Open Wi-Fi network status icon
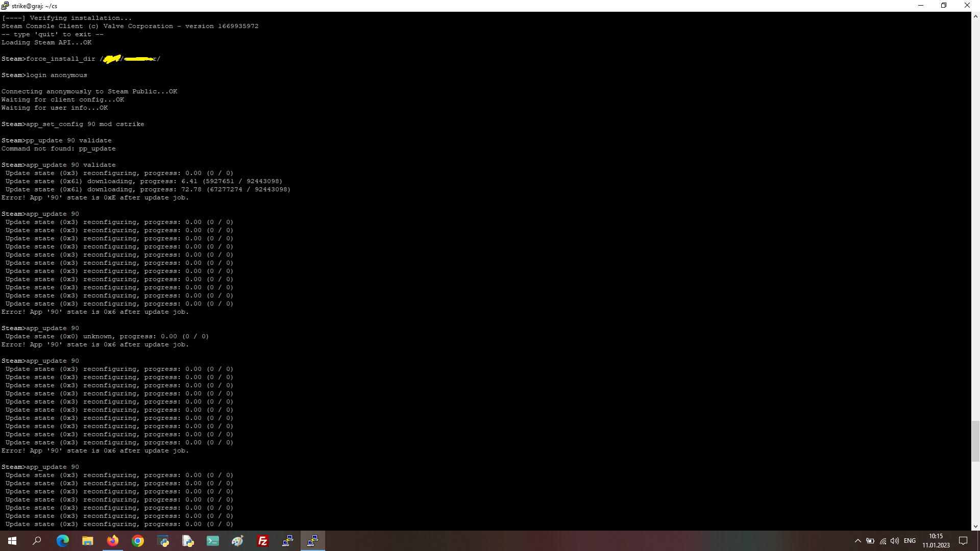Image resolution: width=980 pixels, height=551 pixels. 883,541
